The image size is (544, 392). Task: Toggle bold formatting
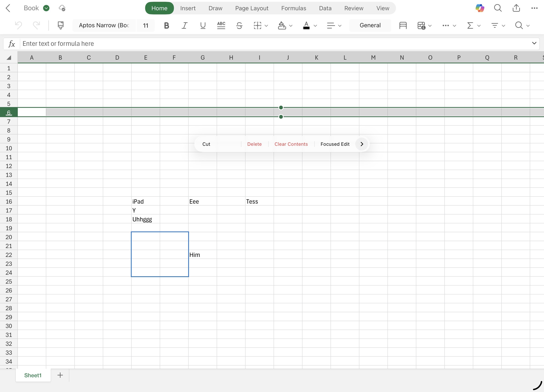tap(166, 25)
